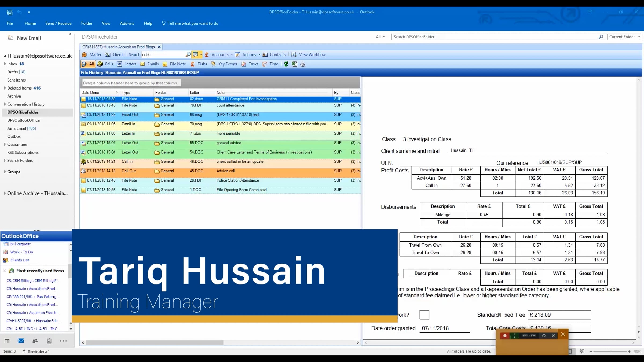The image size is (644, 362).
Task: Switch to the Mail view icon
Action: 21,341
